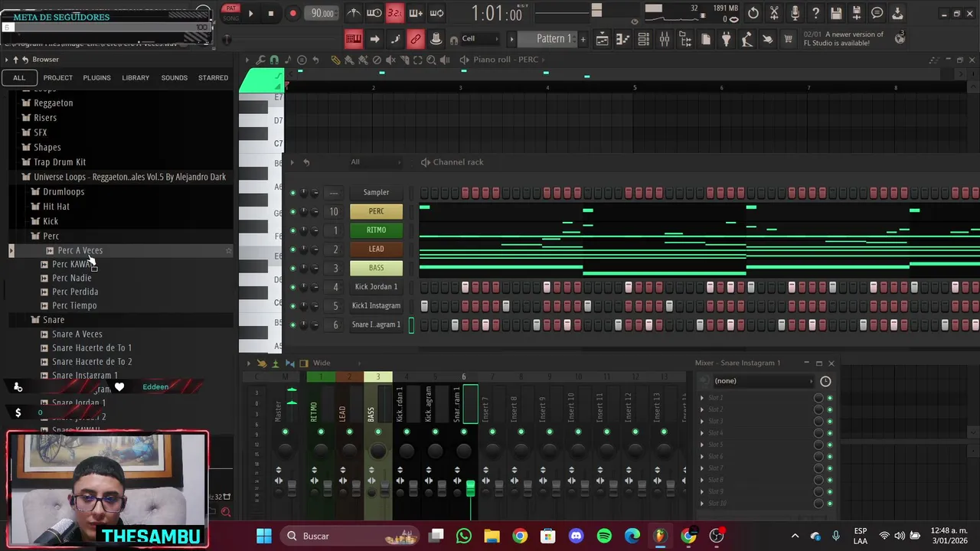This screenshot has height=551, width=980.
Task: Click the BASS channel button
Action: [376, 268]
